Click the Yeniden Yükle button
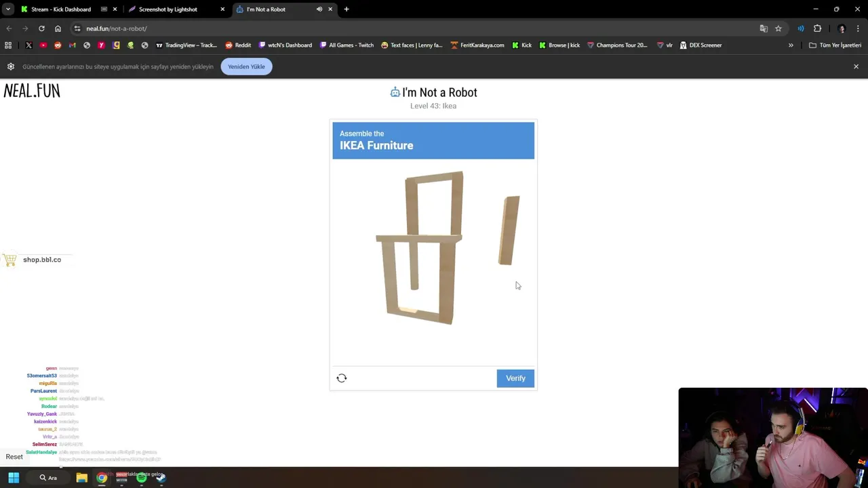This screenshot has height=488, width=868. click(246, 66)
